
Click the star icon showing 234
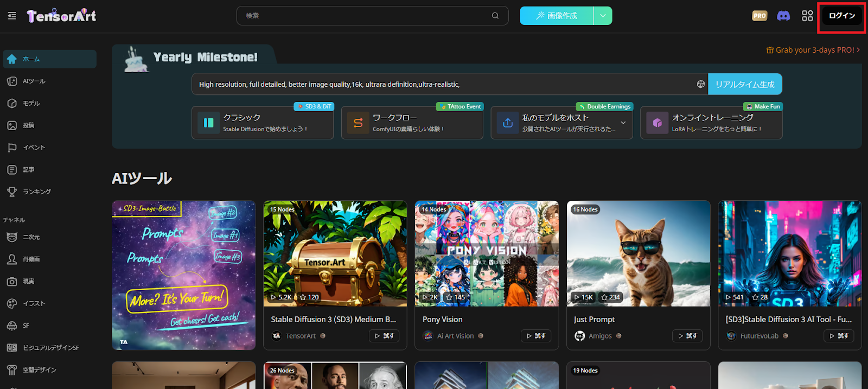pos(604,297)
